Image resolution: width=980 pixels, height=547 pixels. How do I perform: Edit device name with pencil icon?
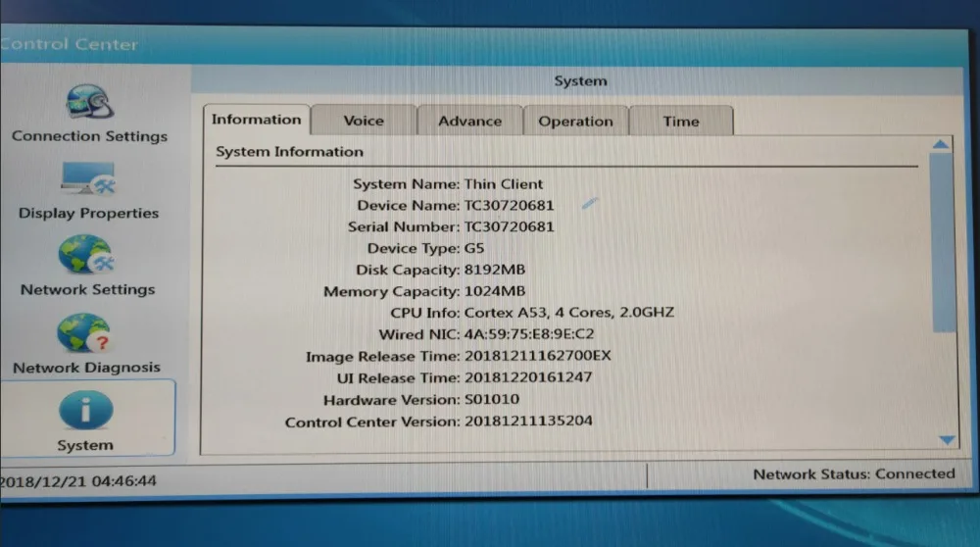coord(589,203)
